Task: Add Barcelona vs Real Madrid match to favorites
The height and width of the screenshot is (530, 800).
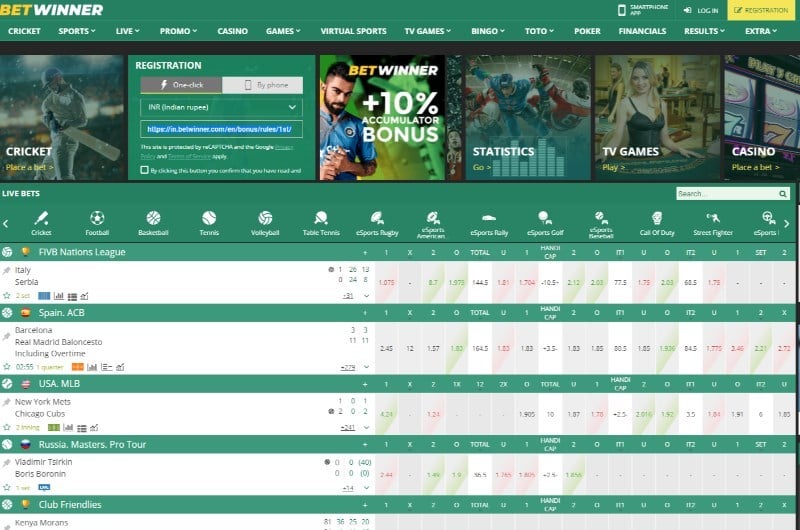Action: coord(7,366)
